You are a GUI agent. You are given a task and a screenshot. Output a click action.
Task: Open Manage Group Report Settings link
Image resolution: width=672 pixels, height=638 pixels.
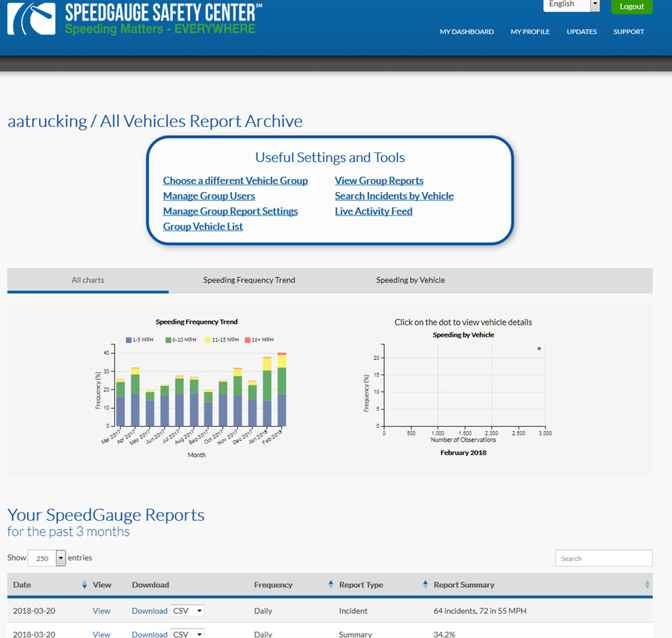click(x=230, y=211)
